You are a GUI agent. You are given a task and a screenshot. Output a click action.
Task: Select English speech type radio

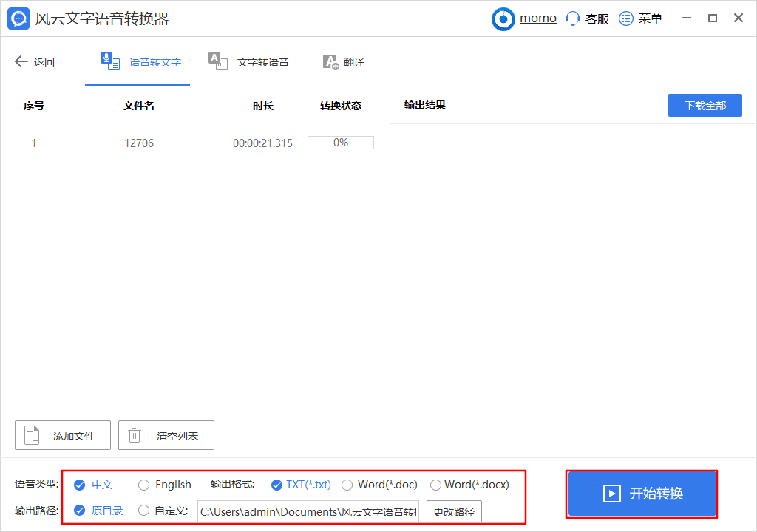click(144, 485)
